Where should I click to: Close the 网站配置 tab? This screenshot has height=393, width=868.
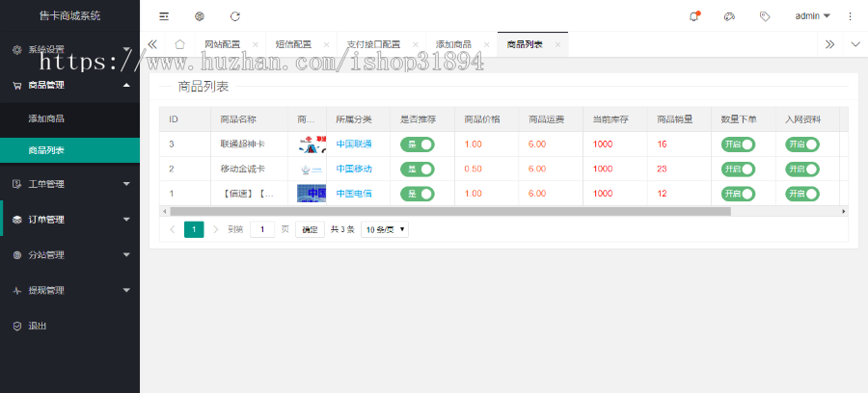point(256,44)
